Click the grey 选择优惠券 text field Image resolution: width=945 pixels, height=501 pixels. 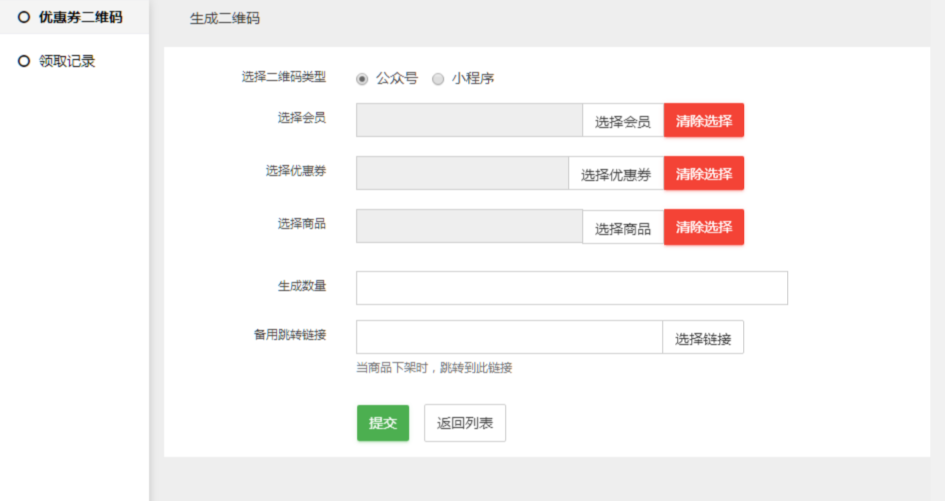pyautogui.click(x=462, y=173)
